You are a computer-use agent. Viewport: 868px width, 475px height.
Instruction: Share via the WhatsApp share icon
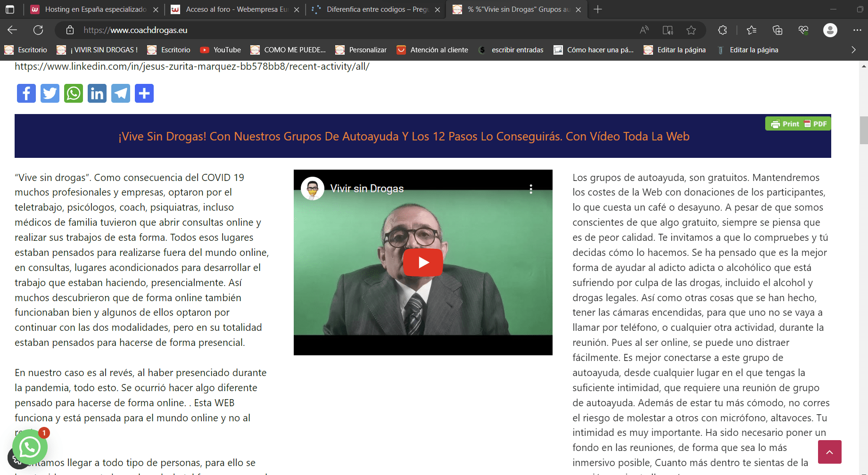74,93
